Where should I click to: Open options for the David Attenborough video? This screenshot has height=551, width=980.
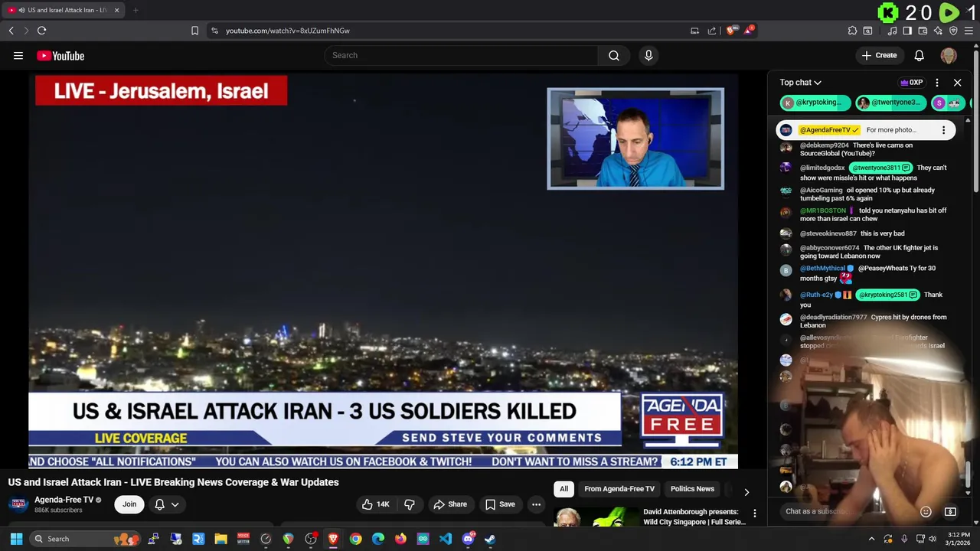click(x=755, y=514)
